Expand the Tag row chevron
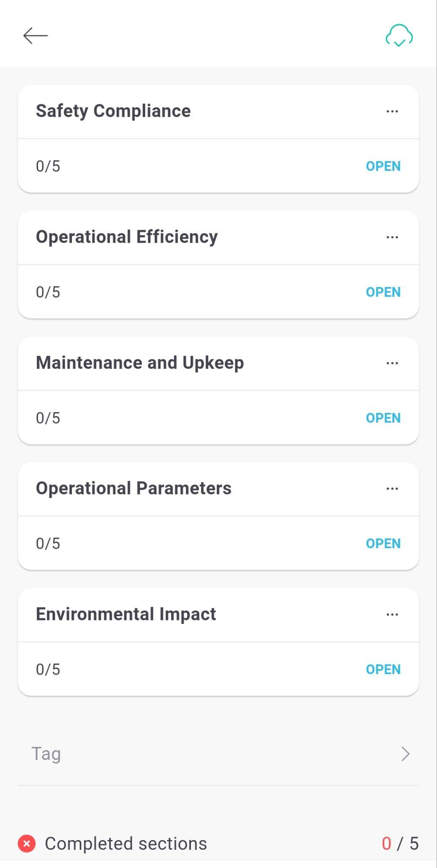The height and width of the screenshot is (868, 437). pyautogui.click(x=405, y=754)
